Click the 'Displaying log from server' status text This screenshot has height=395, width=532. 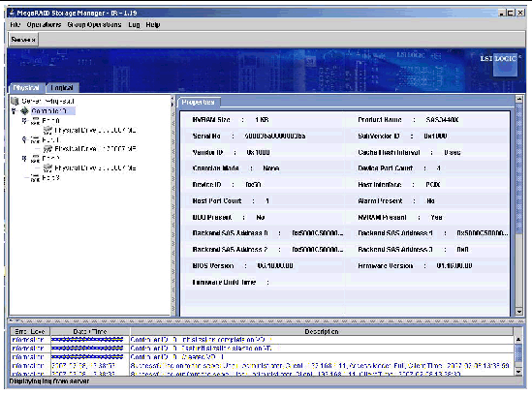point(49,381)
